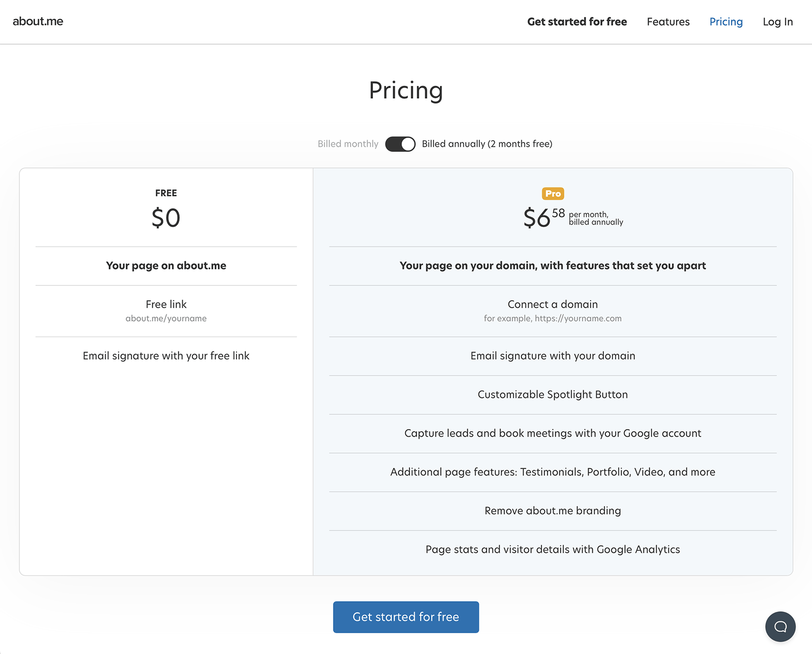Click the Pricing page title
Viewport: 812px width, 654px height.
coord(406,91)
